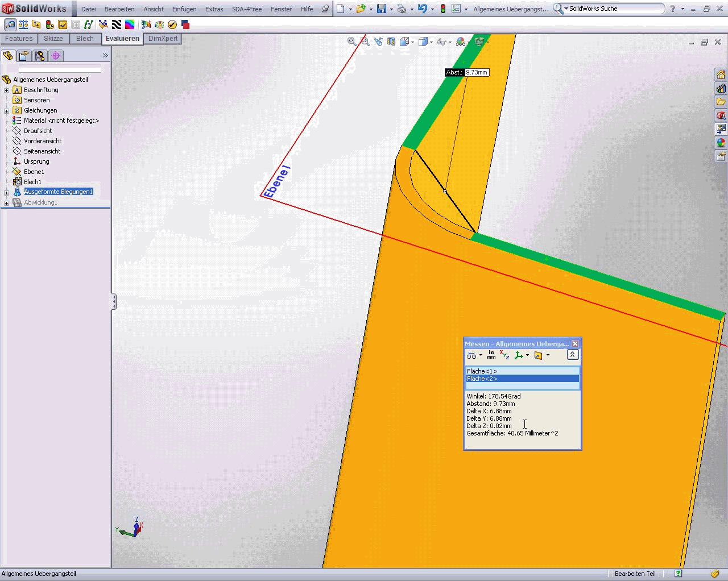Open the ConfigurationManager tab icon
The height and width of the screenshot is (581, 728).
39,56
